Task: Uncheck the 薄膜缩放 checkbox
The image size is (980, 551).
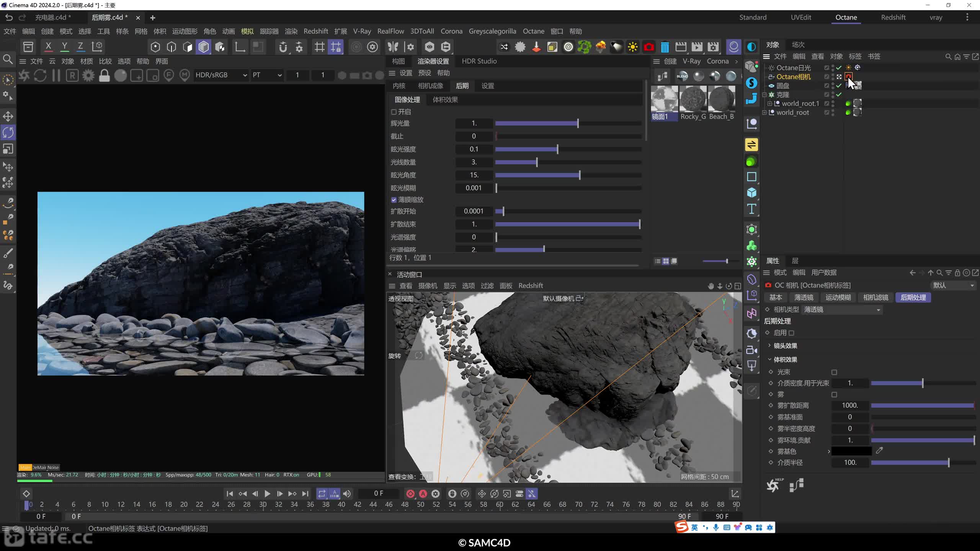Action: [x=394, y=200]
